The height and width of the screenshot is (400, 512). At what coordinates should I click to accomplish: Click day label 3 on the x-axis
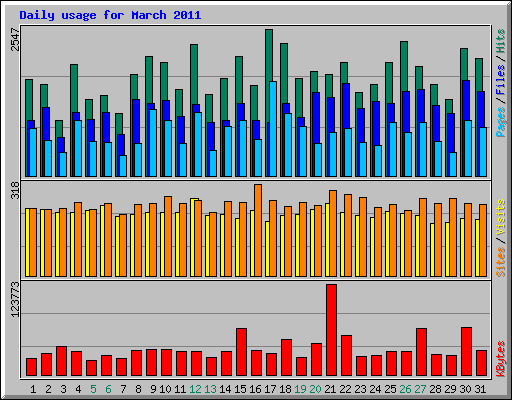63,389
